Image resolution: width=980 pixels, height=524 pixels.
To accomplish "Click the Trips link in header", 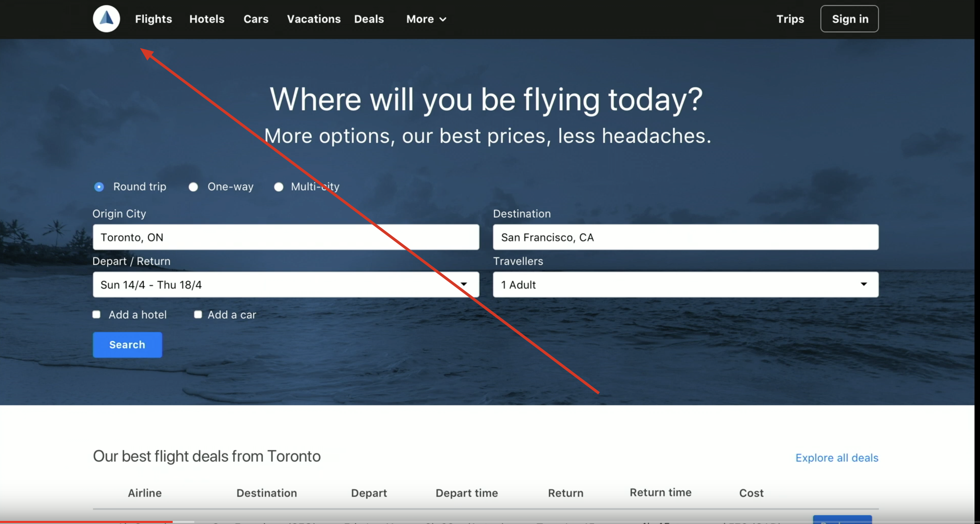I will click(790, 19).
